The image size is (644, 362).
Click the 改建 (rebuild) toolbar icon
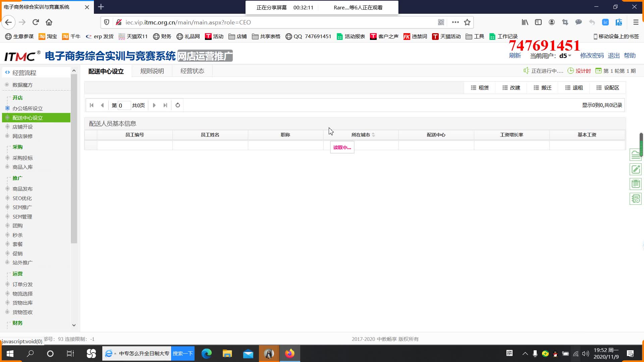[x=505, y=88]
